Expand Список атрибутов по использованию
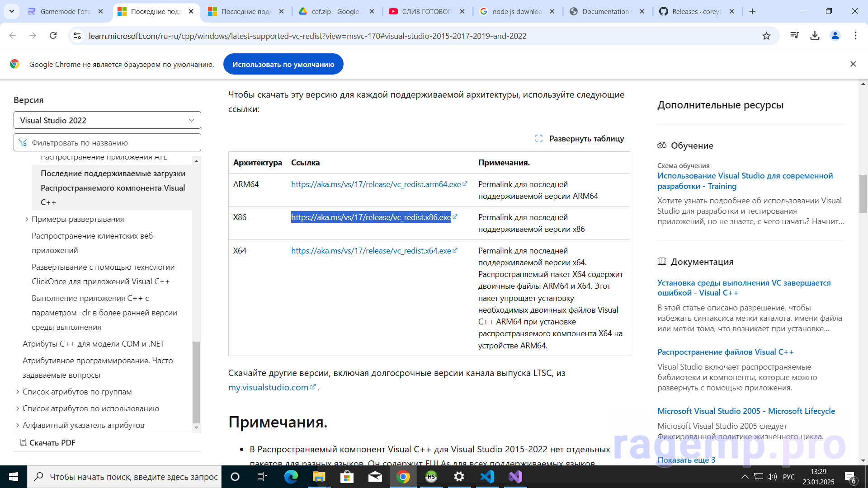The image size is (868, 488). point(17,408)
